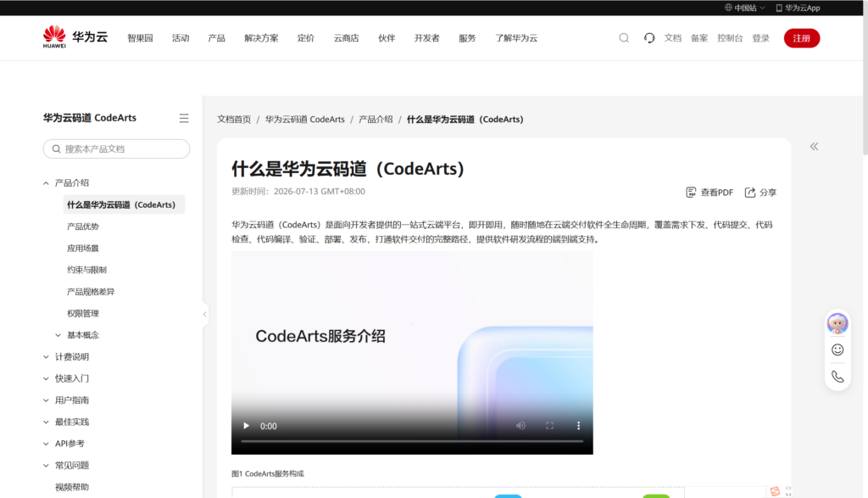Open the 华为云App link

pos(798,8)
